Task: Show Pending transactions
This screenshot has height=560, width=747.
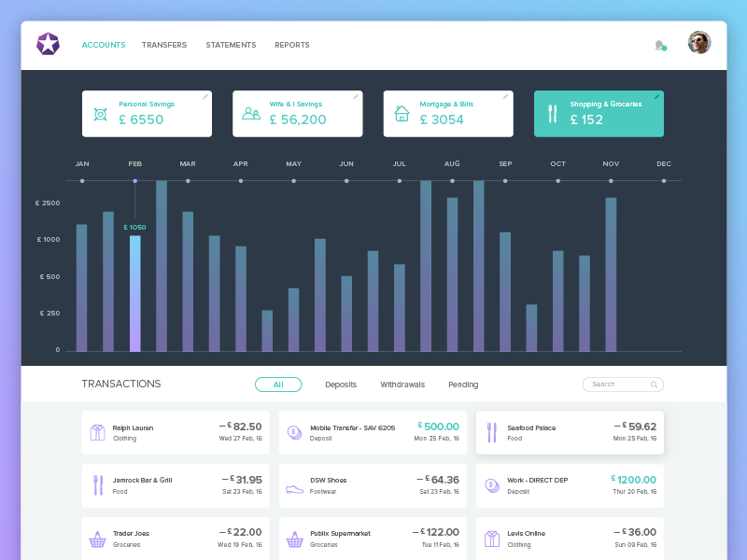Action: (463, 385)
